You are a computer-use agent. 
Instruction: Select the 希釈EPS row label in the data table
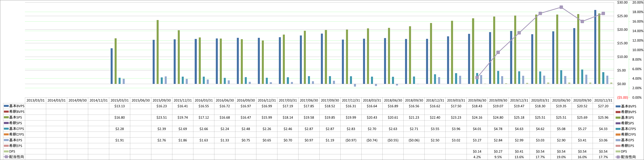[16, 146]
